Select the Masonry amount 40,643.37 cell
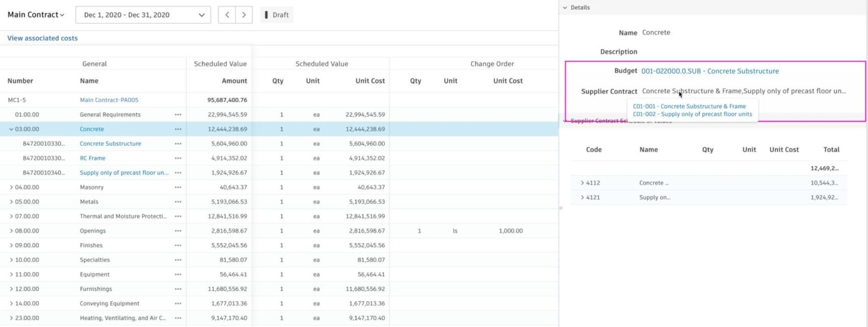 pos(233,187)
